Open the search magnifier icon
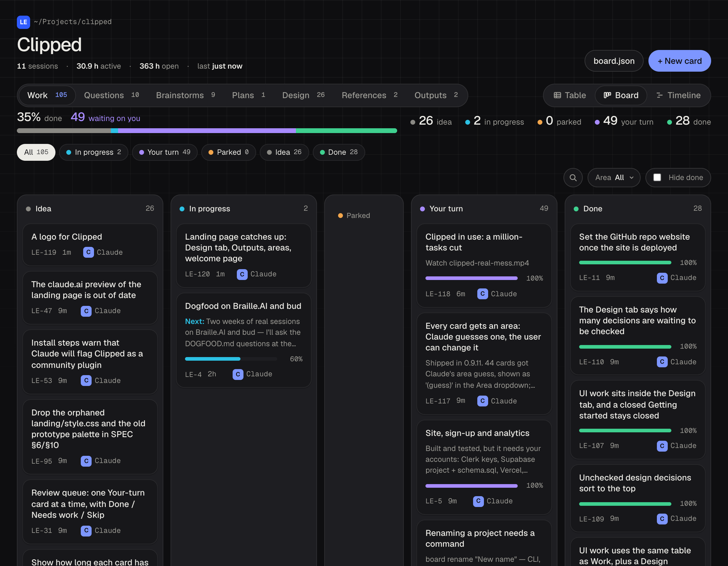The height and width of the screenshot is (566, 728). pyautogui.click(x=573, y=178)
